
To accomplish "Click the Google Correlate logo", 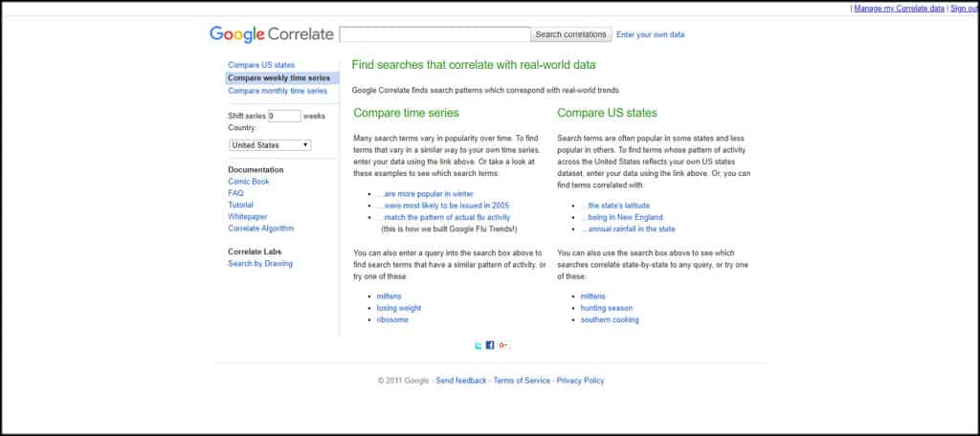I will click(272, 34).
